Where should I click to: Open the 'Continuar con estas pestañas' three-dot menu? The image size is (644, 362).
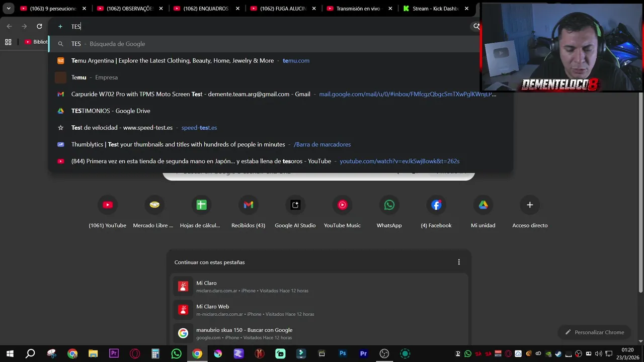[458, 262]
